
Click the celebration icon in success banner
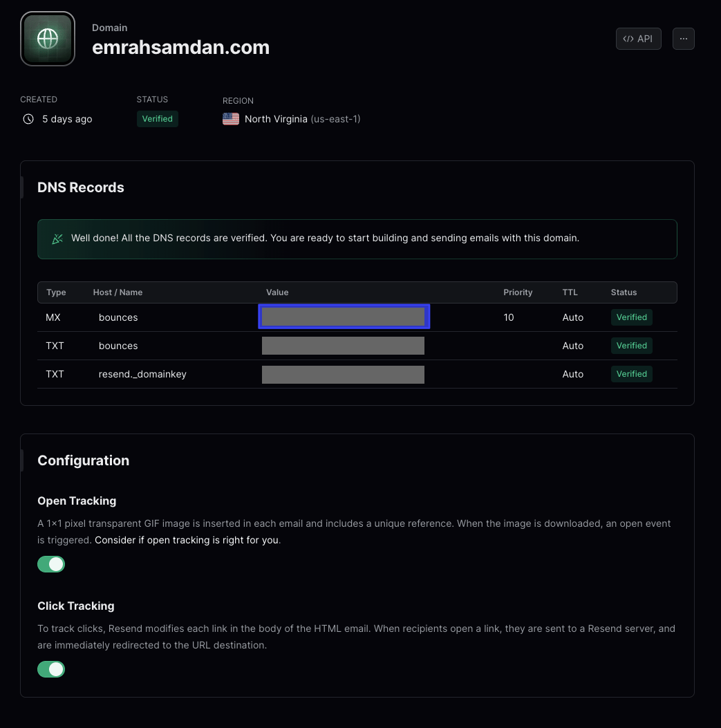57,239
